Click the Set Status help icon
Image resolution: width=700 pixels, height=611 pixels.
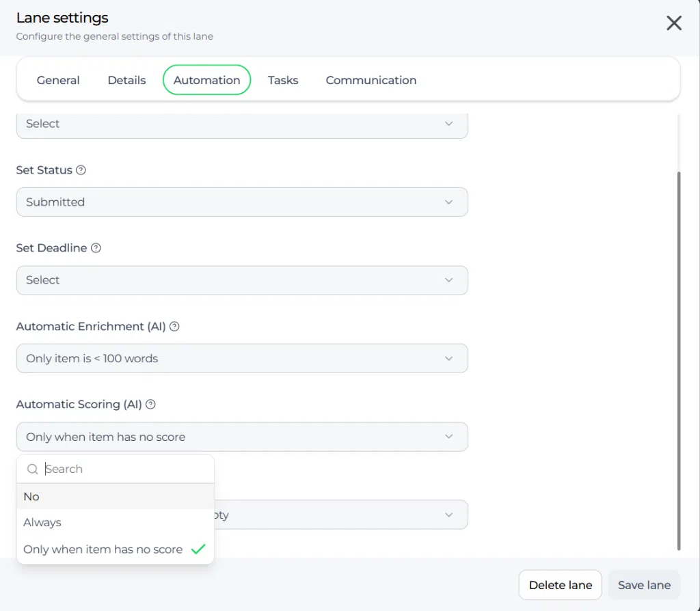[81, 170]
